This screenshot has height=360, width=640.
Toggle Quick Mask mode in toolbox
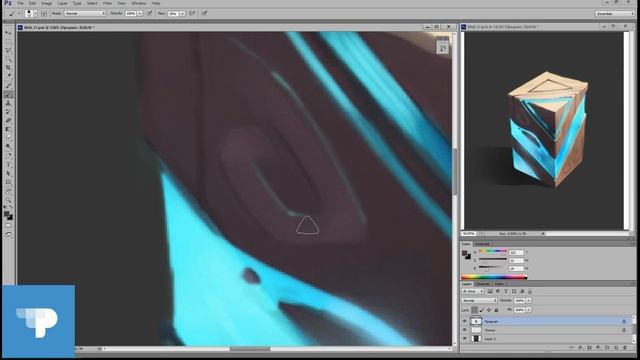8,226
